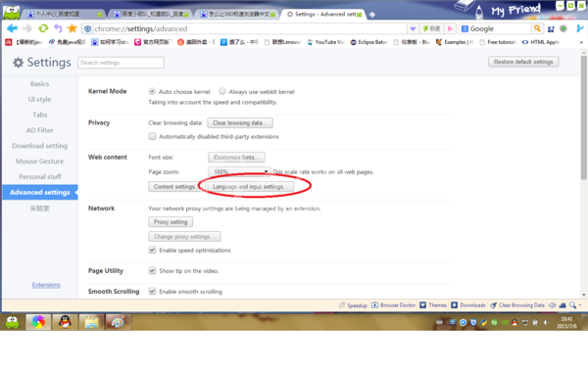Viewport: 588px width, 372px height.
Task: Open the Eclipse bookmark
Action: (x=368, y=42)
